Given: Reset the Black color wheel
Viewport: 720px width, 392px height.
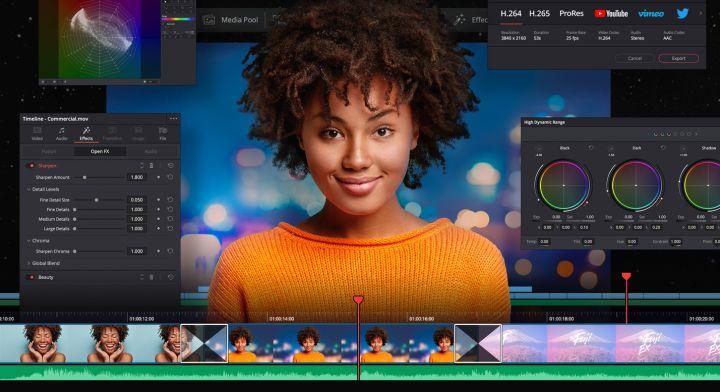Looking at the screenshot, I should 591,148.
